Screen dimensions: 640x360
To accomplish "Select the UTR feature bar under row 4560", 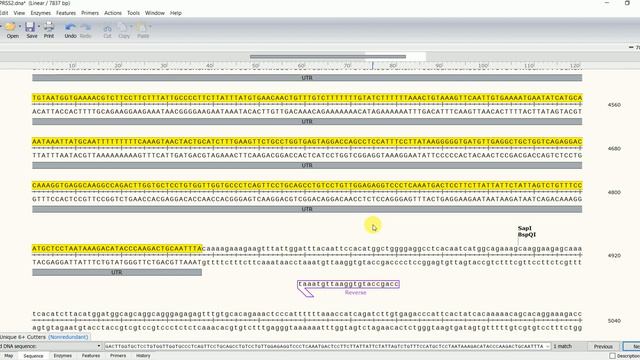I will [307, 122].
